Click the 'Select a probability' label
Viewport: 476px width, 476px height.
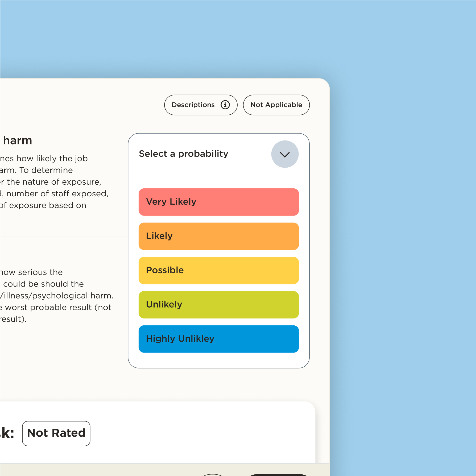(x=184, y=154)
